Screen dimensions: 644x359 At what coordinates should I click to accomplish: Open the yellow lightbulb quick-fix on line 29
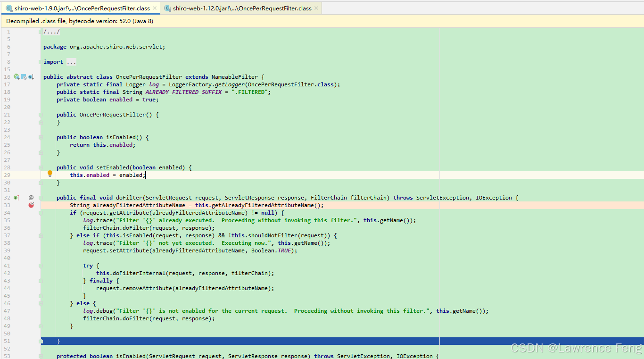coord(50,174)
